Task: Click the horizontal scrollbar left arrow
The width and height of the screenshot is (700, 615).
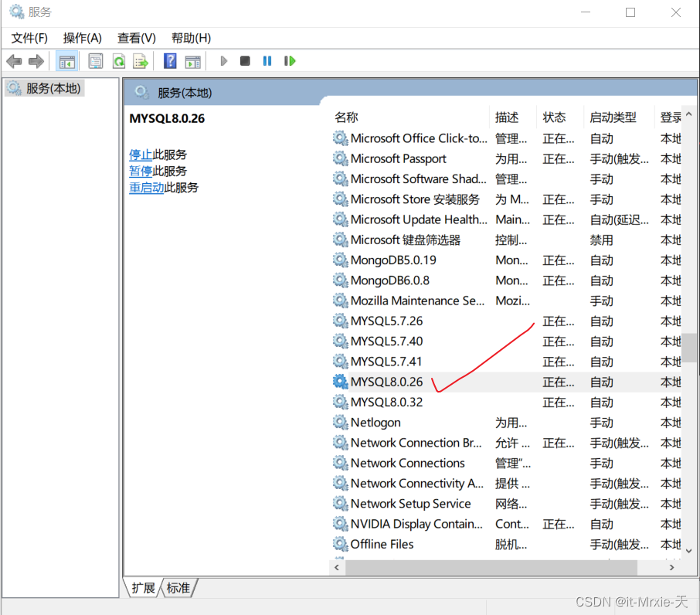Action: click(337, 568)
